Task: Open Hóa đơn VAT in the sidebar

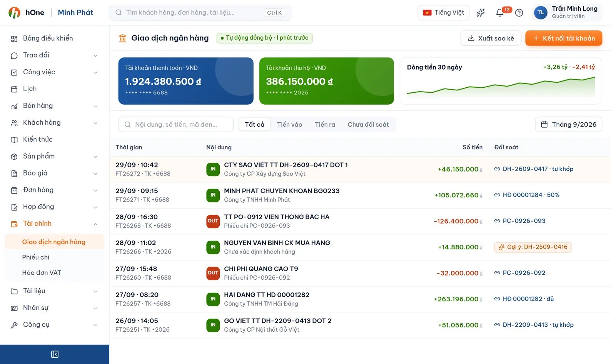Action: (x=55, y=273)
